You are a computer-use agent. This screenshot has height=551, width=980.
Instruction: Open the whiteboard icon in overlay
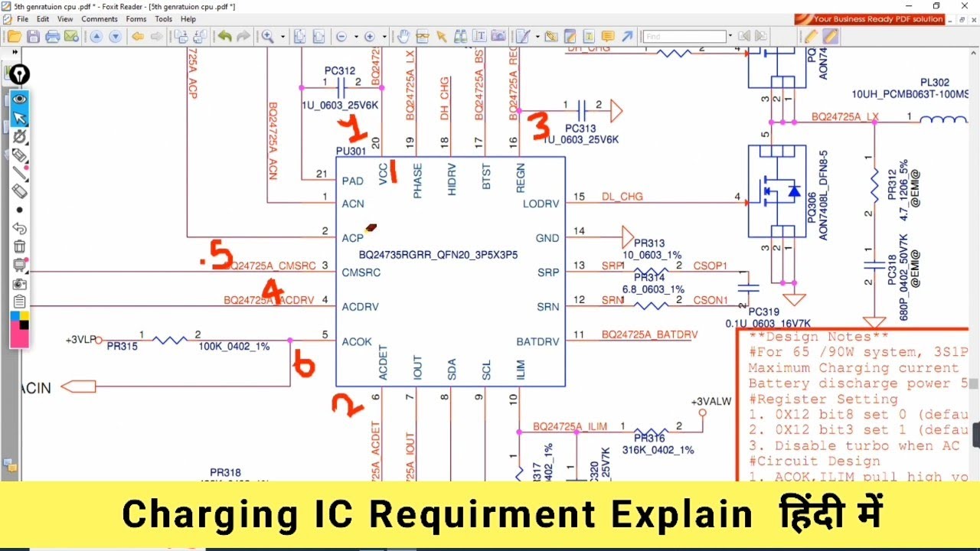(19, 265)
